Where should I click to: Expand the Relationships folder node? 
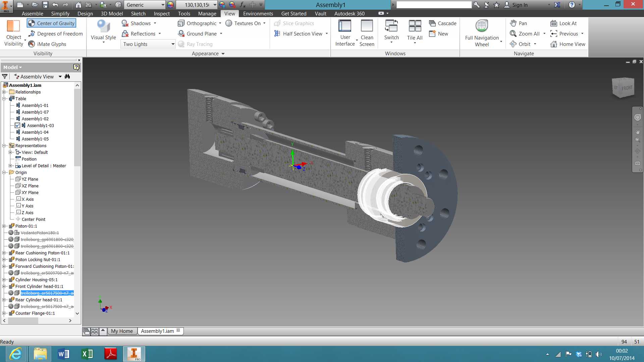coord(4,92)
